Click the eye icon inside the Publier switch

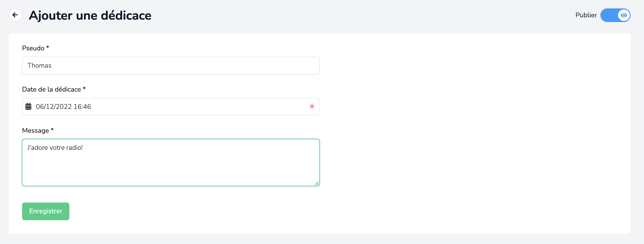pos(624,15)
